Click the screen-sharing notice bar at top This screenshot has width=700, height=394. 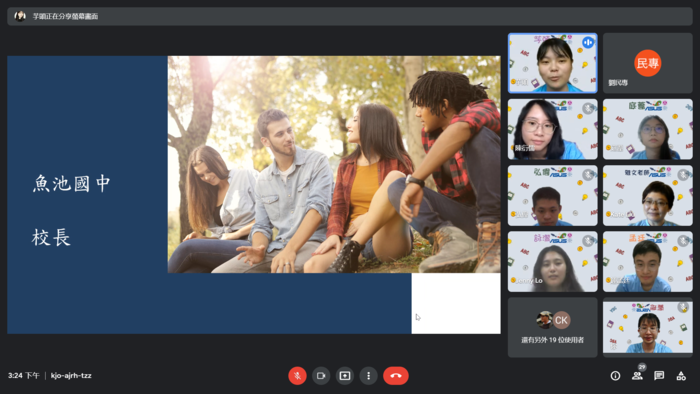pyautogui.click(x=350, y=16)
